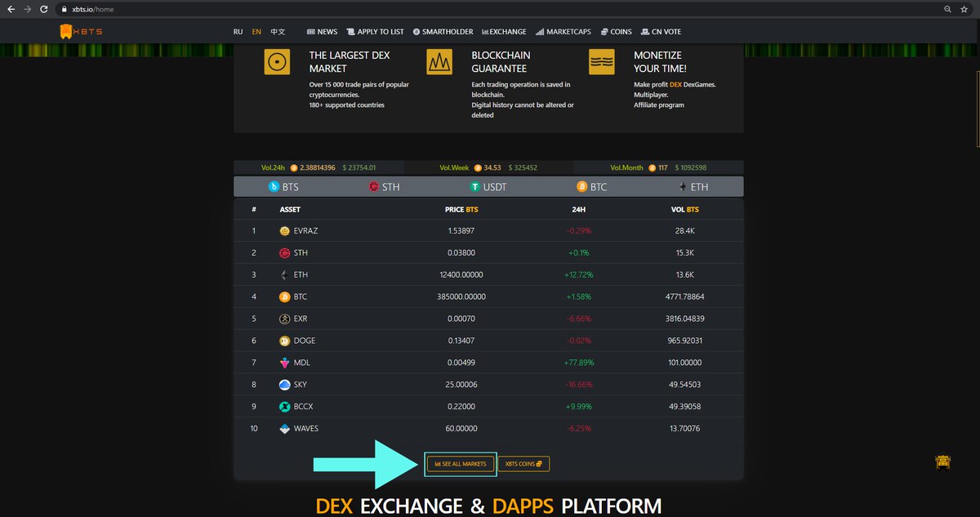This screenshot has height=517, width=980.
Task: Click the XBTS logo in header
Action: [x=81, y=32]
